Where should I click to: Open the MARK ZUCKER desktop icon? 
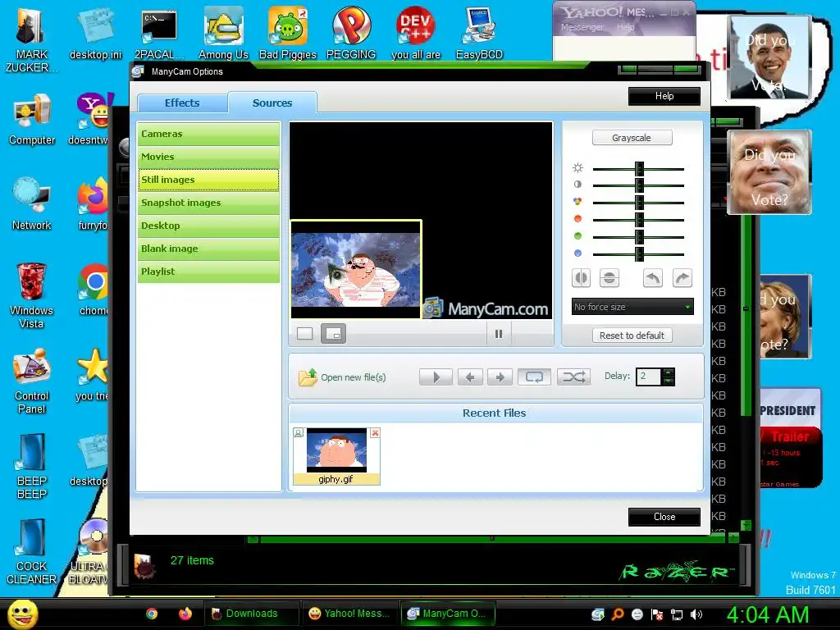(x=32, y=41)
